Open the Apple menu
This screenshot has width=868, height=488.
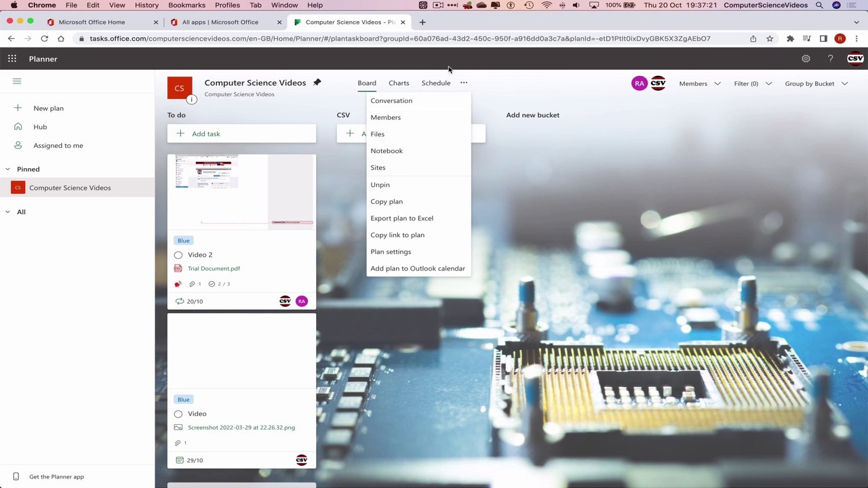point(14,5)
